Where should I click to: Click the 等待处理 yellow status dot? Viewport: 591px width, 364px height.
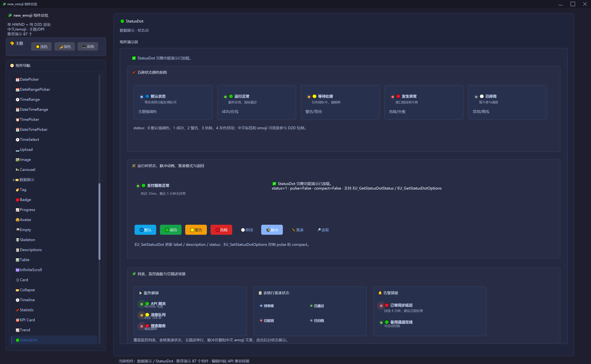314,96
